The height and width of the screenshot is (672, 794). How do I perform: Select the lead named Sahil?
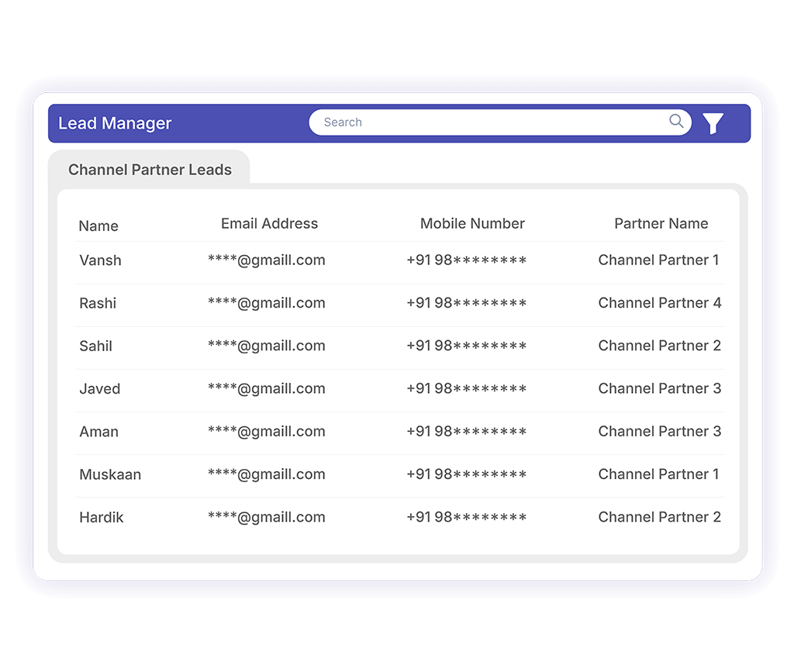(95, 346)
